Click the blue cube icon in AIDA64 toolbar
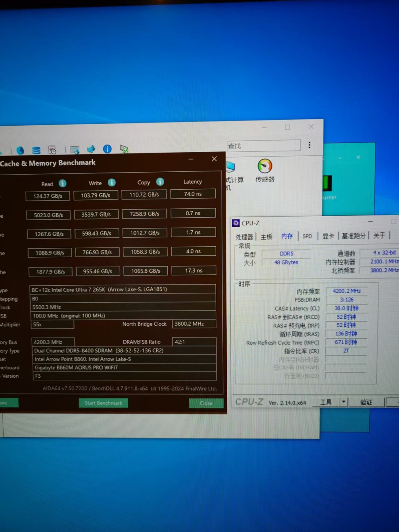 (91, 149)
